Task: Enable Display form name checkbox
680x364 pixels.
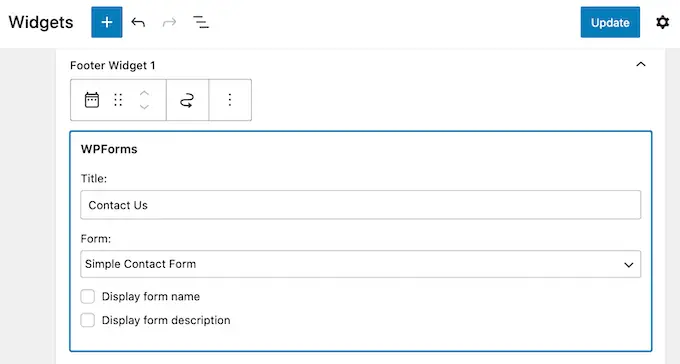Action: pyautogui.click(x=88, y=296)
